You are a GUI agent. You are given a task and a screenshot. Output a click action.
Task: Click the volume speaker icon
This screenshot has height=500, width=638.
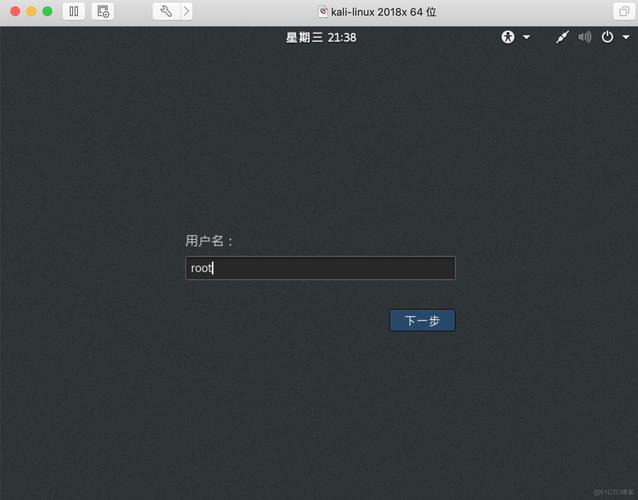585,37
